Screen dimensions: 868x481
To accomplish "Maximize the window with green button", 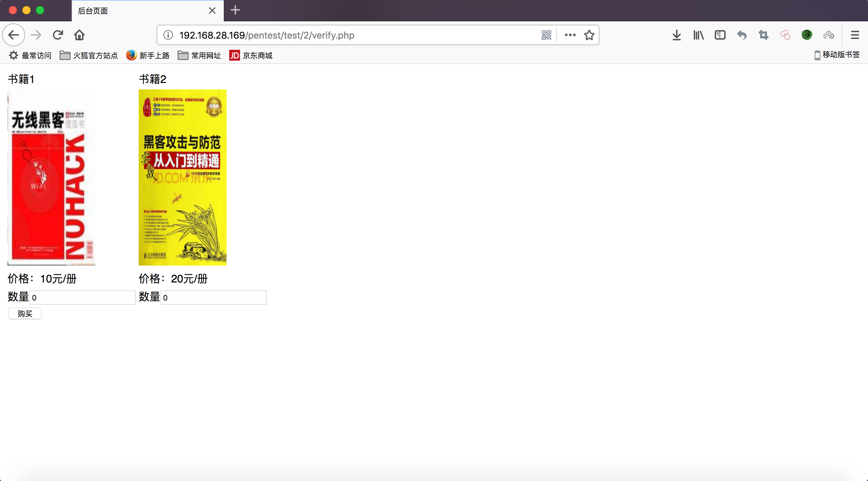I will pyautogui.click(x=40, y=10).
